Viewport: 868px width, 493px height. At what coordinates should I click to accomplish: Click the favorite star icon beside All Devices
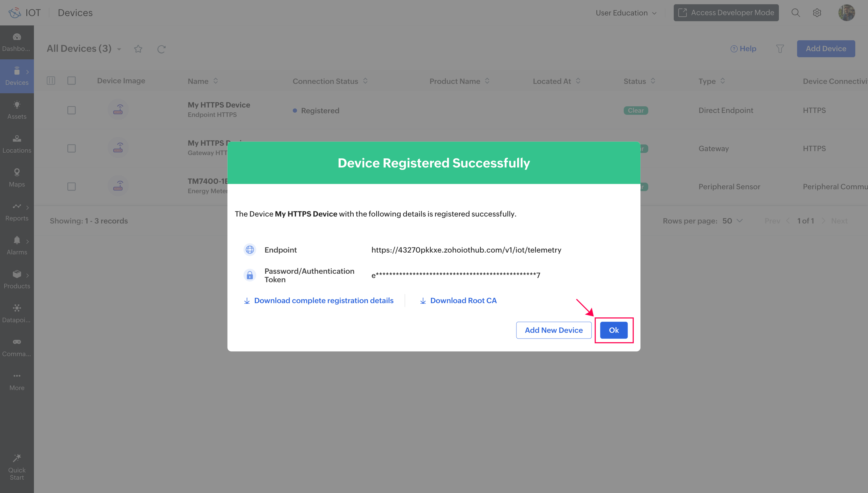click(138, 49)
